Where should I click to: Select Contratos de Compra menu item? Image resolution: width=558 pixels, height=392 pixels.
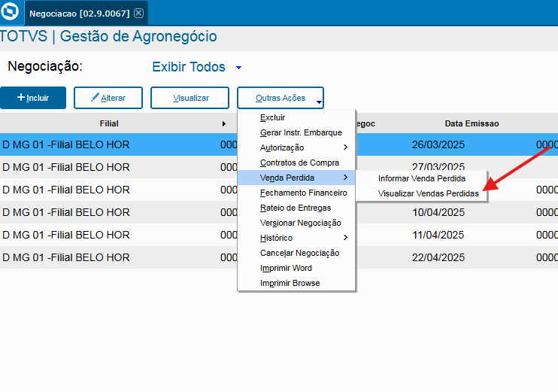tap(296, 163)
